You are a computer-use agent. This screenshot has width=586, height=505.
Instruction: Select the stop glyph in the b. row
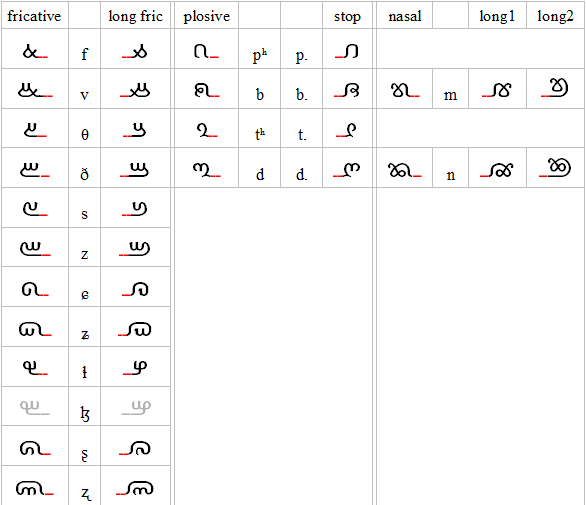click(346, 91)
